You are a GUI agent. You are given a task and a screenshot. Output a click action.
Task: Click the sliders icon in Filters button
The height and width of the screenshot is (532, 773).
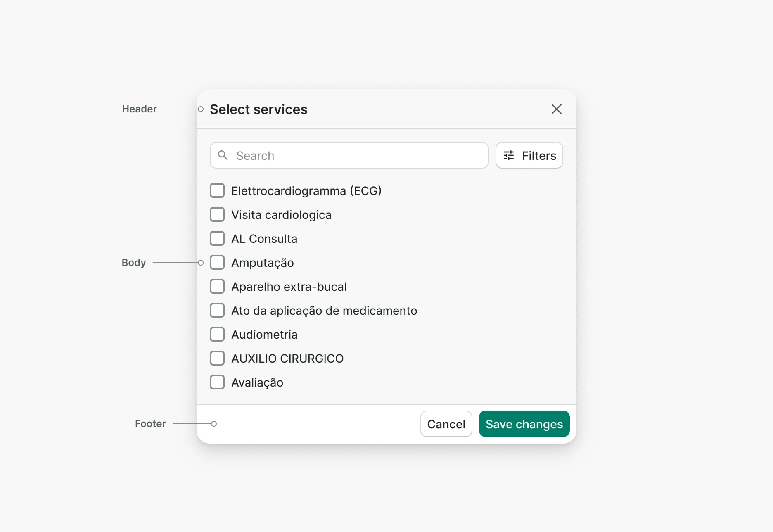pyautogui.click(x=509, y=155)
